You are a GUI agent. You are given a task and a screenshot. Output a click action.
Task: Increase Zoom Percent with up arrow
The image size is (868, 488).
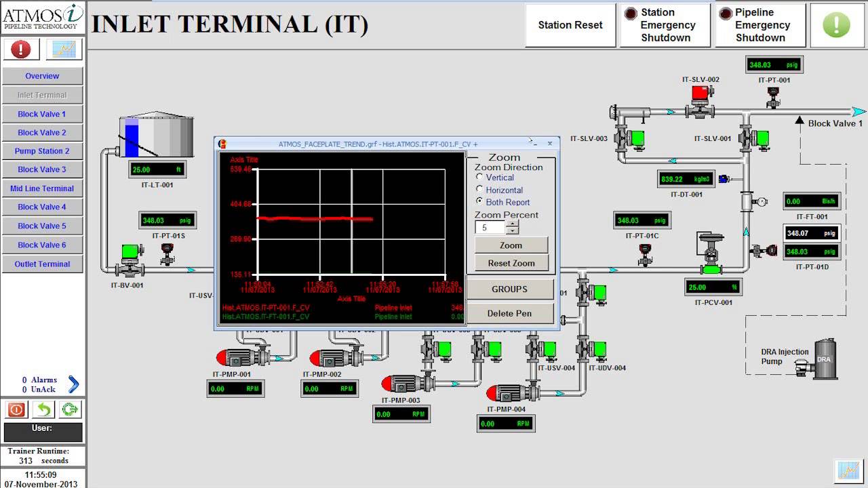tap(513, 224)
